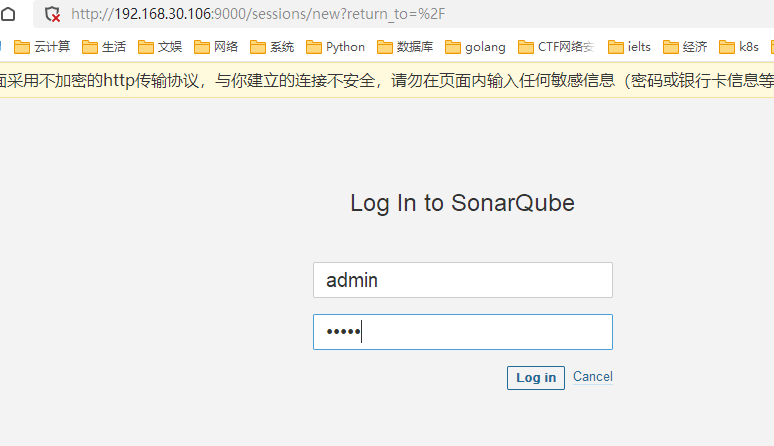Open the ielts bookmarks menu
Screen dimensions: 774x446
click(629, 46)
